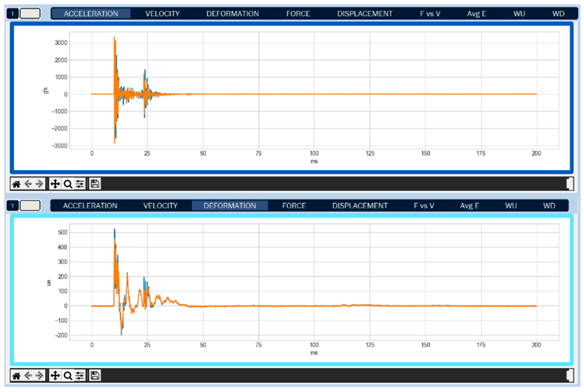584x392 pixels.
Task: Click the back arrow in upper toolbar
Action: 28,184
